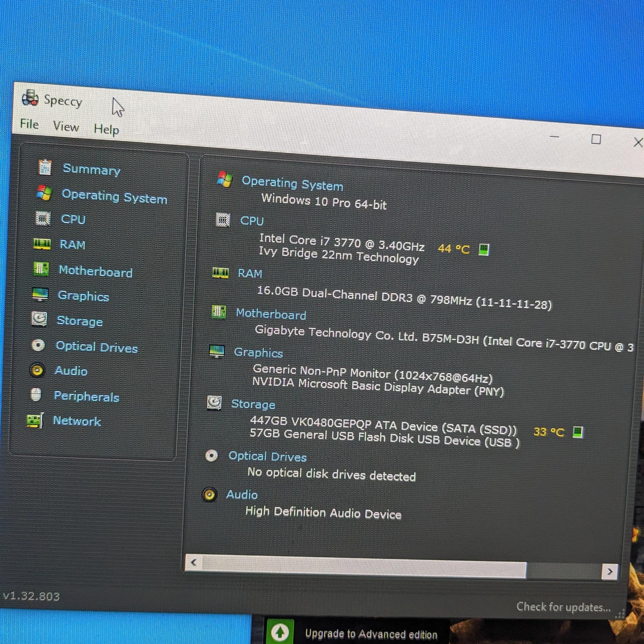This screenshot has width=644, height=644.
Task: Select Network in the sidebar
Action: pos(77,421)
